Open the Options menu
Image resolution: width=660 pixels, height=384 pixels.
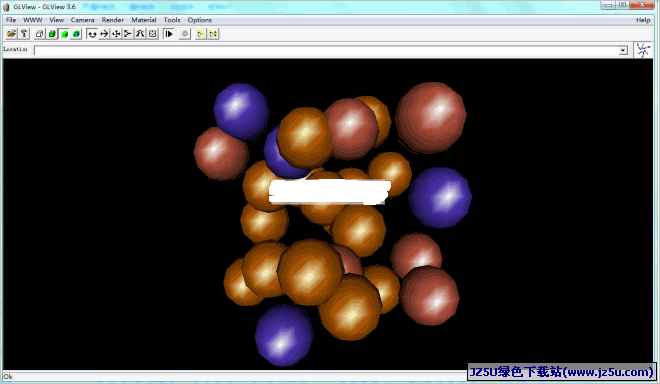200,20
